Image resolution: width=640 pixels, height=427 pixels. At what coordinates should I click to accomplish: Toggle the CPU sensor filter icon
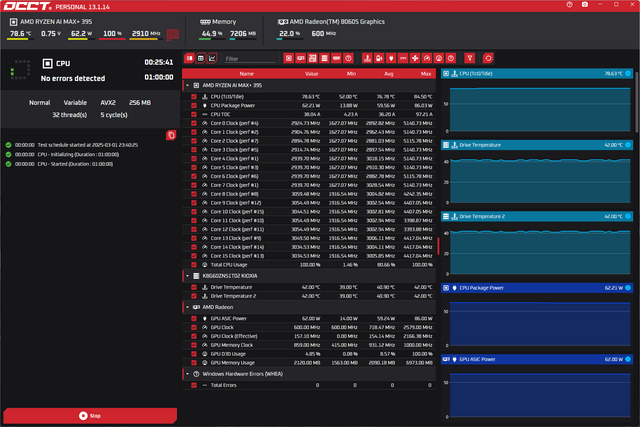coord(289,58)
